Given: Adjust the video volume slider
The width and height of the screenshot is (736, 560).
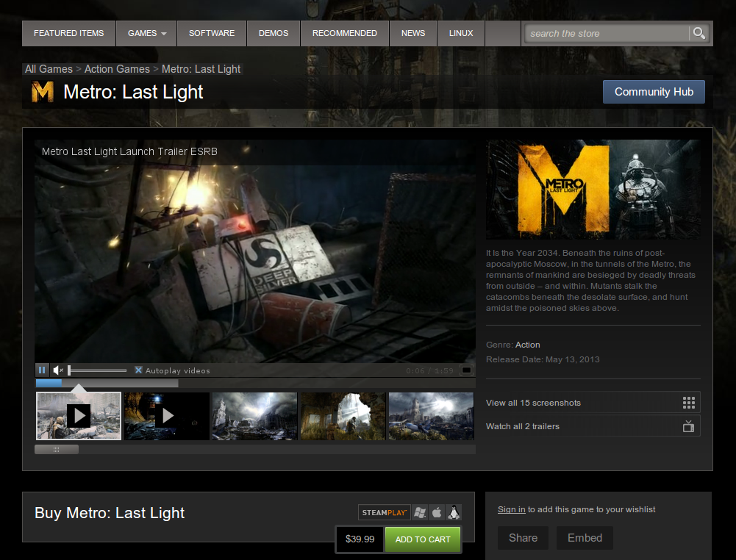Looking at the screenshot, I should coord(98,370).
